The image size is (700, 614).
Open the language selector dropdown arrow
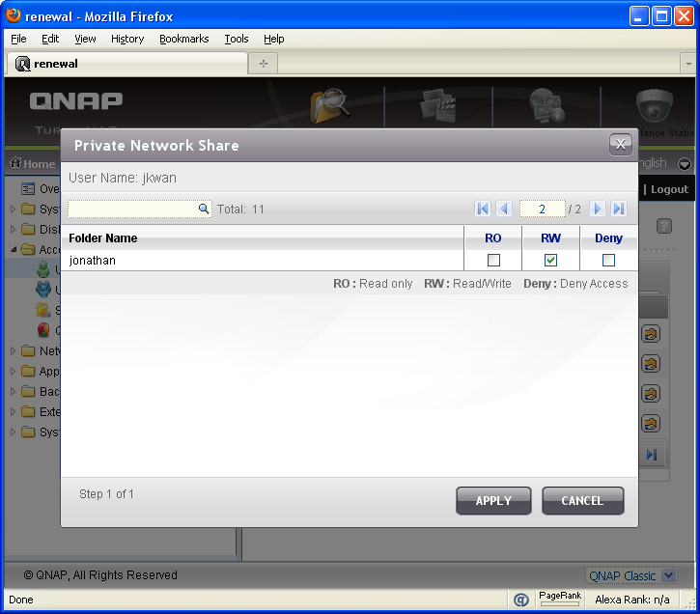(x=685, y=164)
